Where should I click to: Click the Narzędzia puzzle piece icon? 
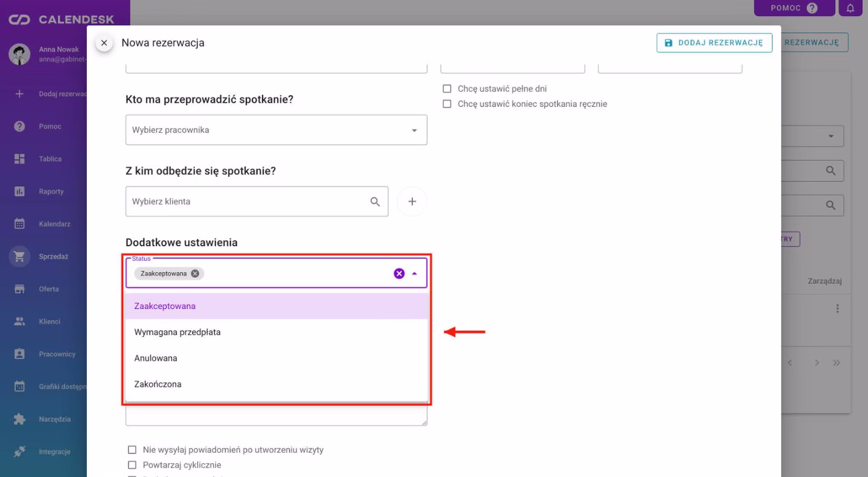19,419
